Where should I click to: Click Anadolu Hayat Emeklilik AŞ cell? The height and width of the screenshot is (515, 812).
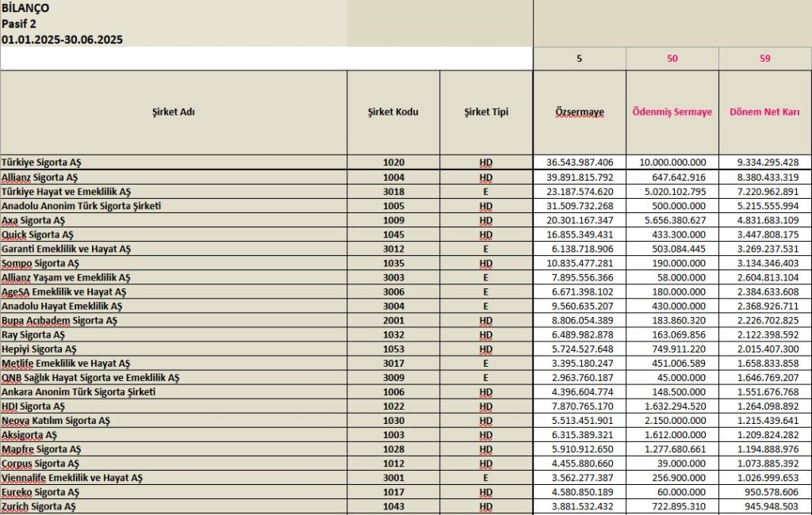[174, 307]
